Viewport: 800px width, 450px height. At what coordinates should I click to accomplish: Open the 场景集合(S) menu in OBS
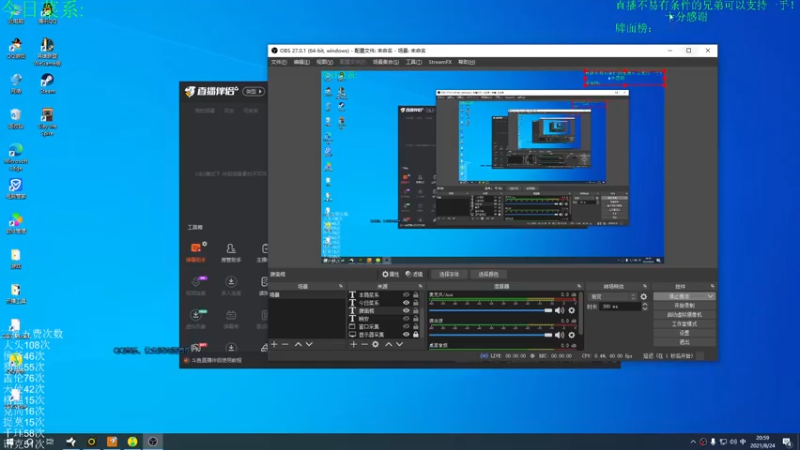click(386, 62)
